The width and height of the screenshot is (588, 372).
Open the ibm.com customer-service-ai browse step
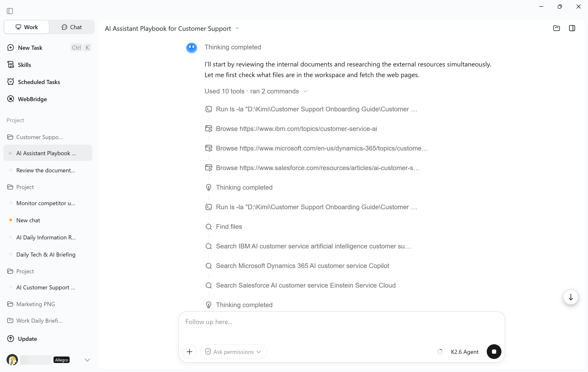[291, 128]
